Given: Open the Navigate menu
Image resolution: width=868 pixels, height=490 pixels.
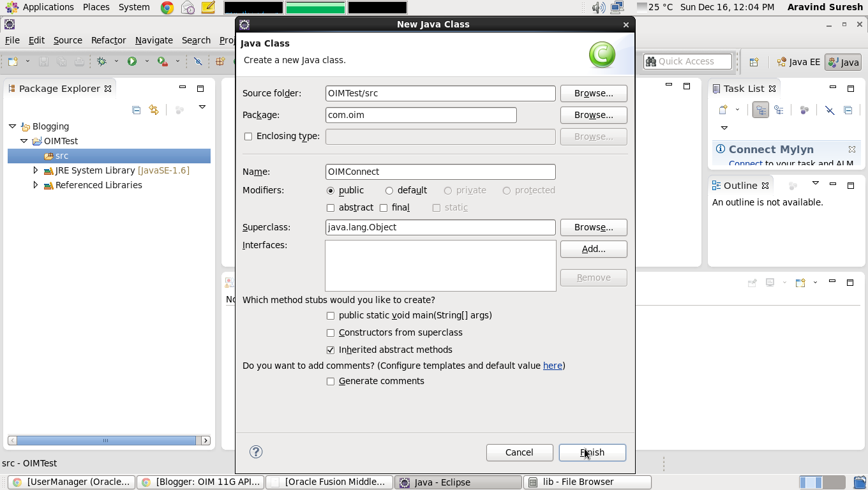Looking at the screenshot, I should 154,40.
